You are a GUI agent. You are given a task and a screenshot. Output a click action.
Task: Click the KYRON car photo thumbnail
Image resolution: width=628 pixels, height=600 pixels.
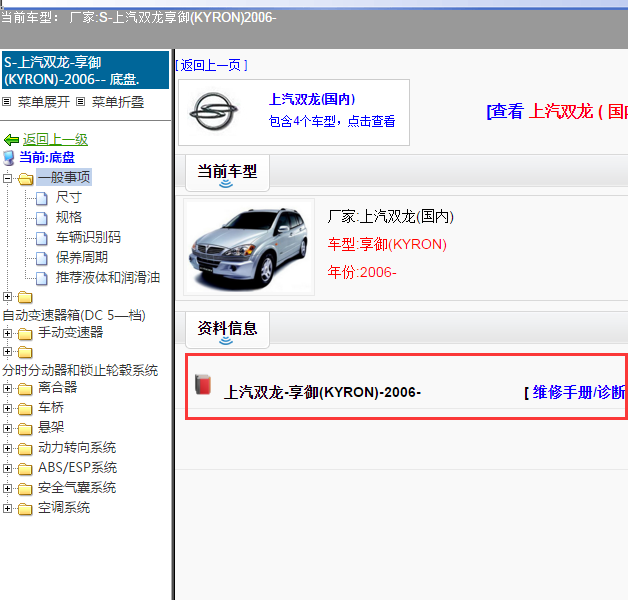coord(249,247)
